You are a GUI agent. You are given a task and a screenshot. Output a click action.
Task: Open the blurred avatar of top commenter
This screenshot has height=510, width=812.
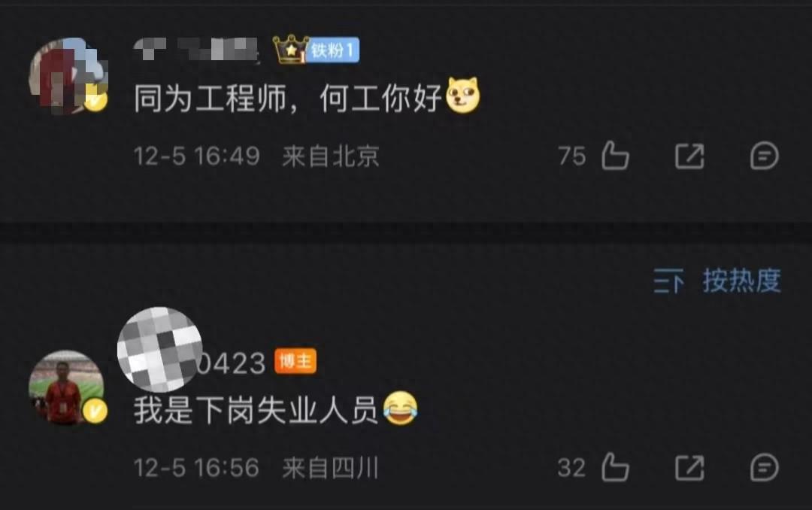68,76
